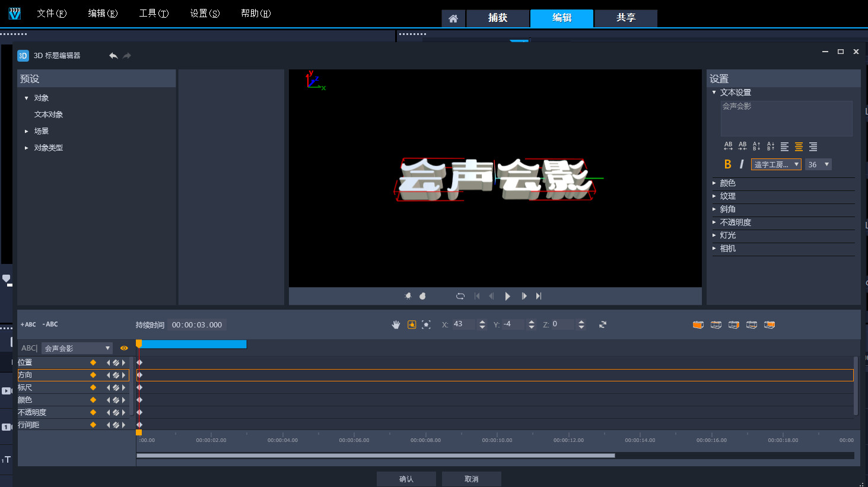The width and height of the screenshot is (868, 487).
Task: Align text center
Action: point(799,147)
